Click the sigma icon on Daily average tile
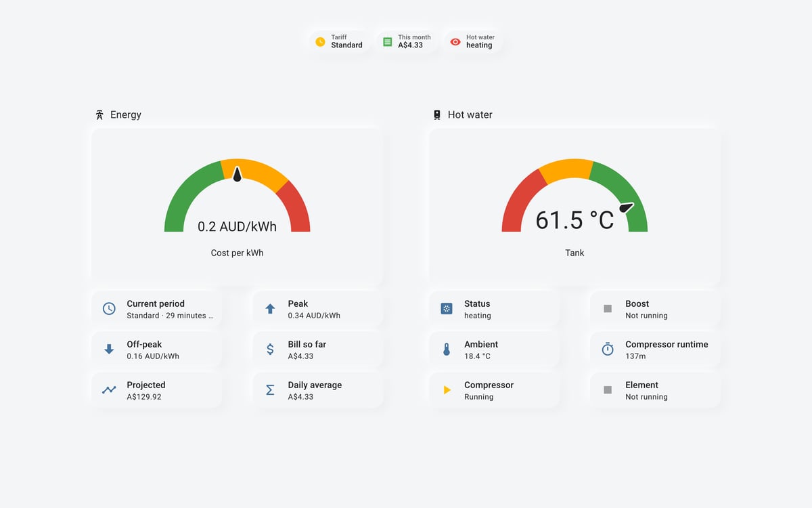The image size is (812, 508). (x=270, y=390)
